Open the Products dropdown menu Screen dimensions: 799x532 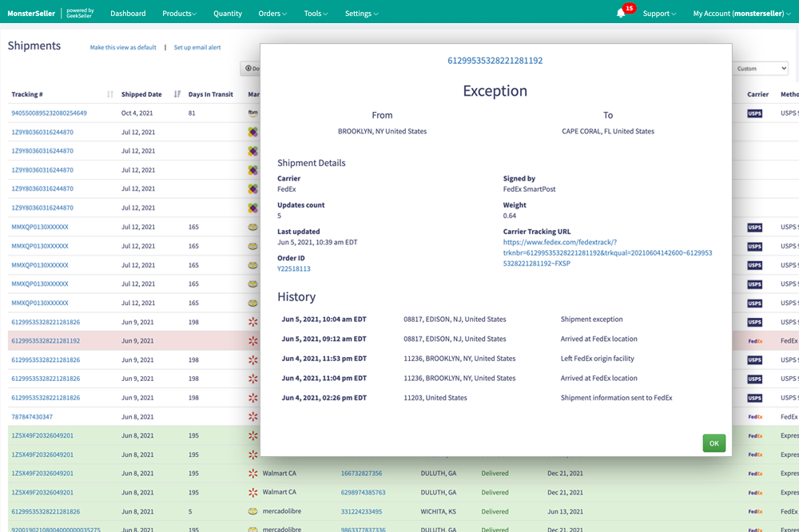[x=179, y=14]
